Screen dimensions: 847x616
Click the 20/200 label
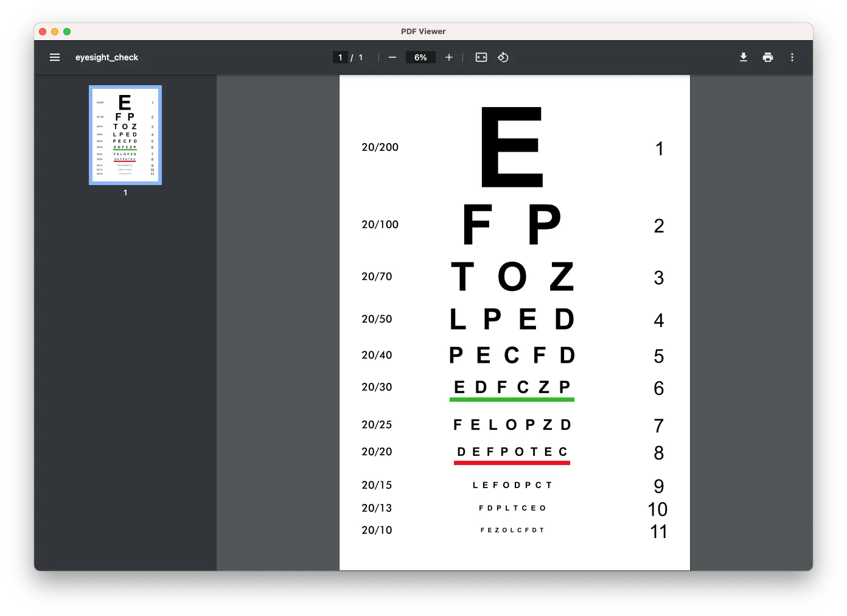click(x=380, y=147)
